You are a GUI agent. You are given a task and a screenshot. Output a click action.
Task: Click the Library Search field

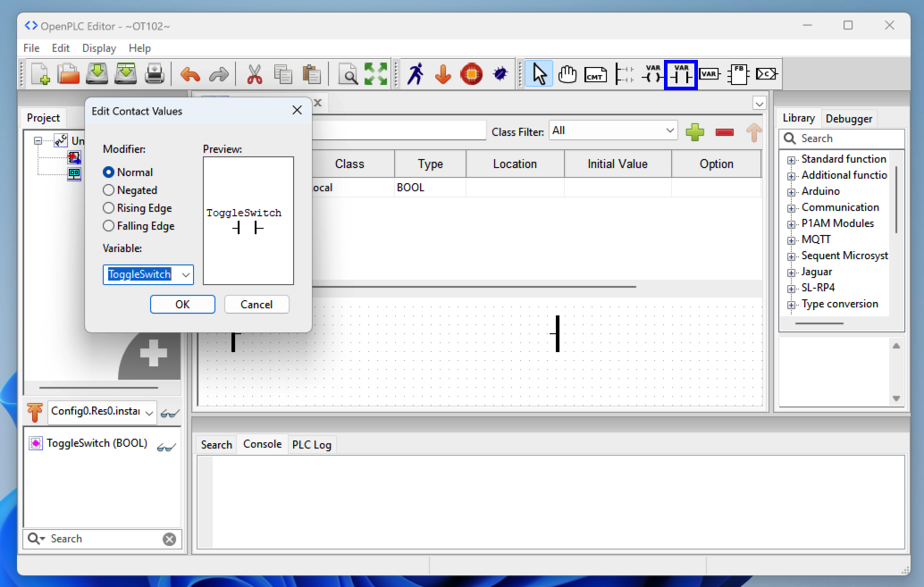842,138
